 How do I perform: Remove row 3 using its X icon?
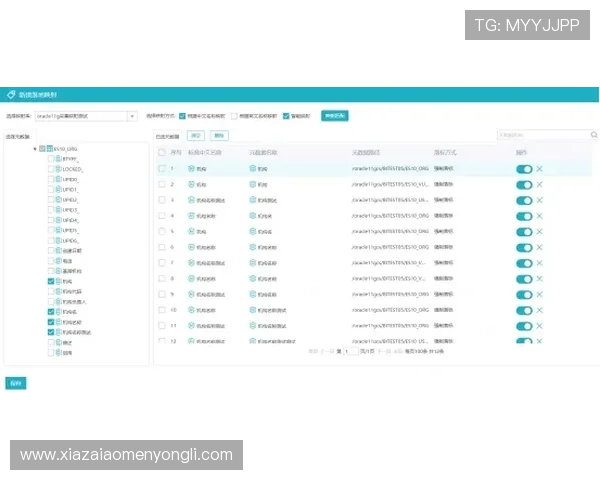540,200
